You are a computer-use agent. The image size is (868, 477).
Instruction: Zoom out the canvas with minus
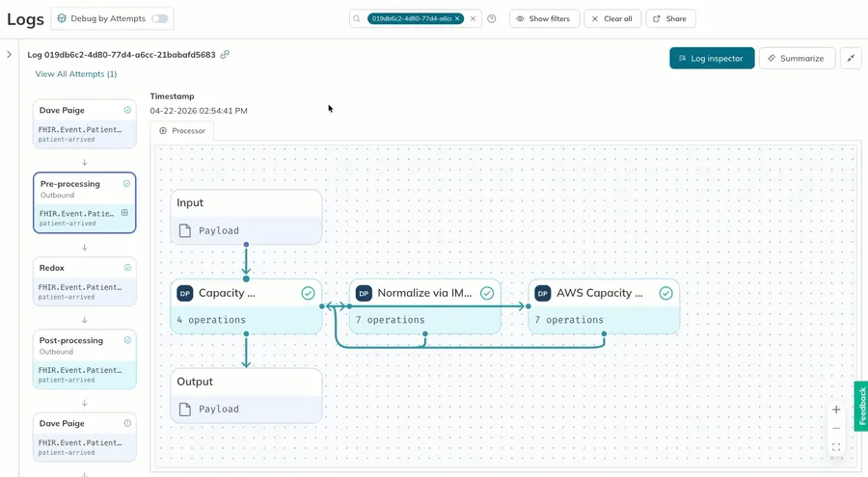836,428
